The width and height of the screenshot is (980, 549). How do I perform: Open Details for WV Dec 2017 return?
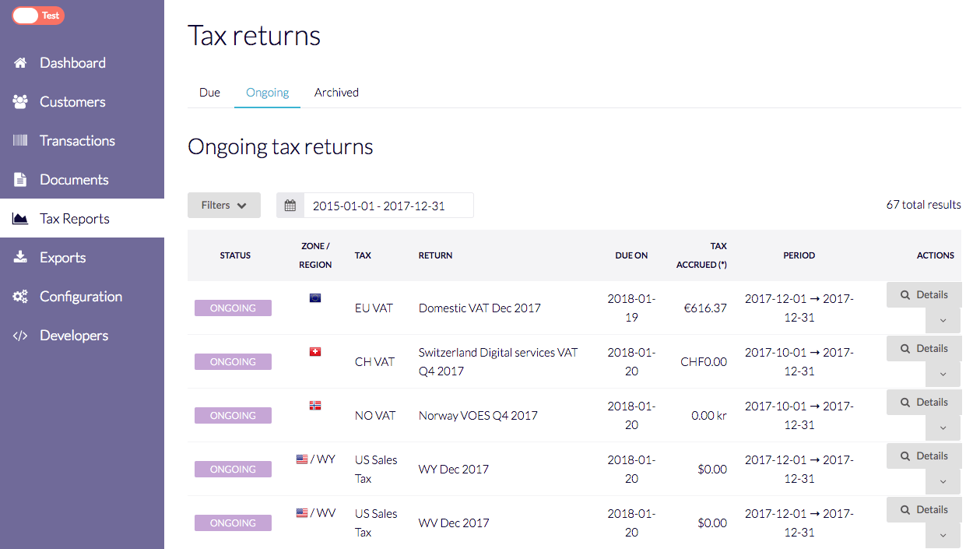[x=924, y=510]
